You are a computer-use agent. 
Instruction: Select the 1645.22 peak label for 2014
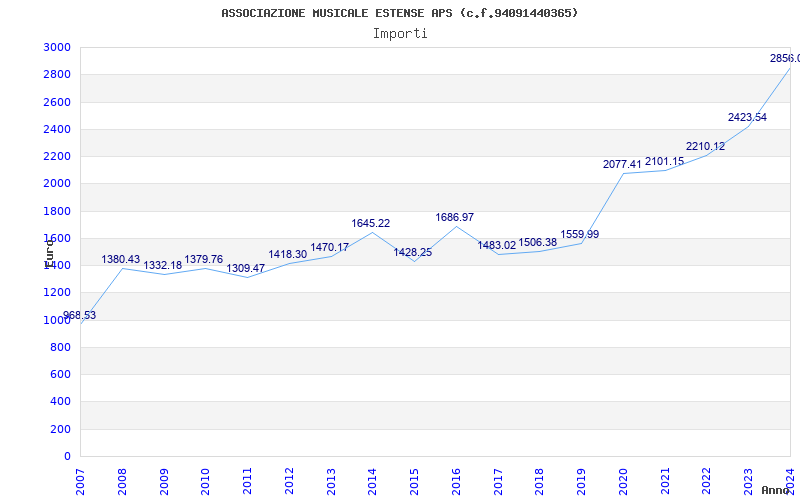click(370, 223)
